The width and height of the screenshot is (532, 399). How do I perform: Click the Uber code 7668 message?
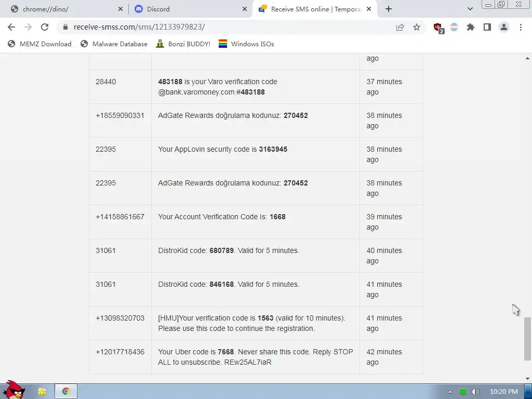coord(256,357)
